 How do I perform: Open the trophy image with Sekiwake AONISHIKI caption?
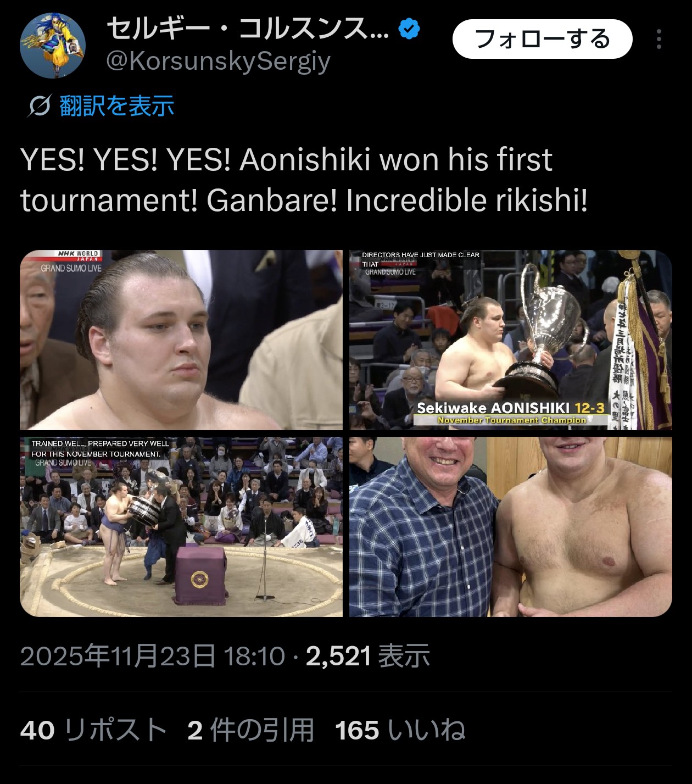(x=511, y=340)
